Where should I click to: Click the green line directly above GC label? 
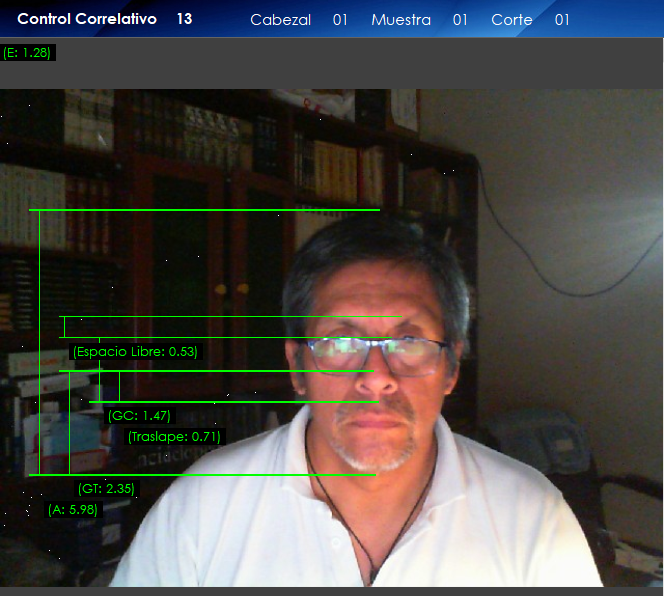(x=233, y=402)
